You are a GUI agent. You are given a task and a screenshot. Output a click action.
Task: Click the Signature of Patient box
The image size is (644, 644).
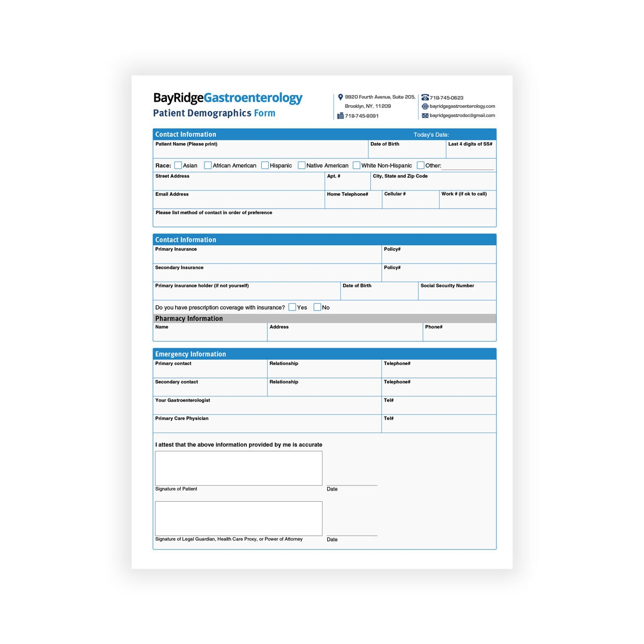pyautogui.click(x=239, y=469)
